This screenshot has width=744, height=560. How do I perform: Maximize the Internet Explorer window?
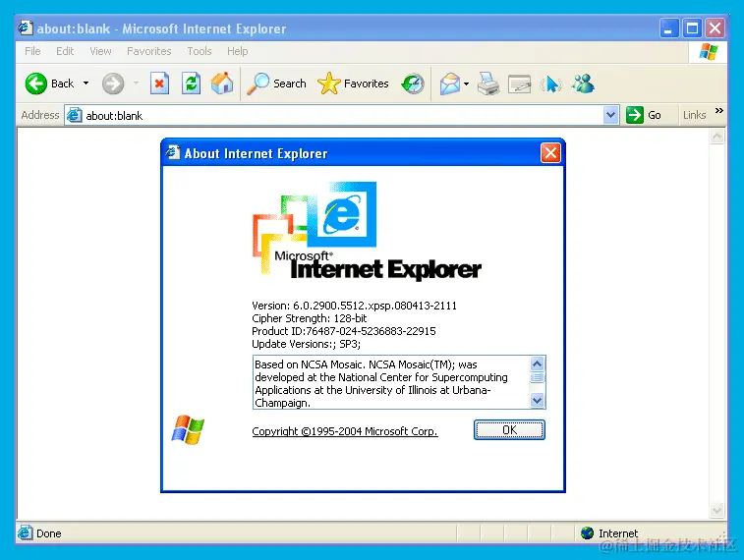[x=692, y=28]
